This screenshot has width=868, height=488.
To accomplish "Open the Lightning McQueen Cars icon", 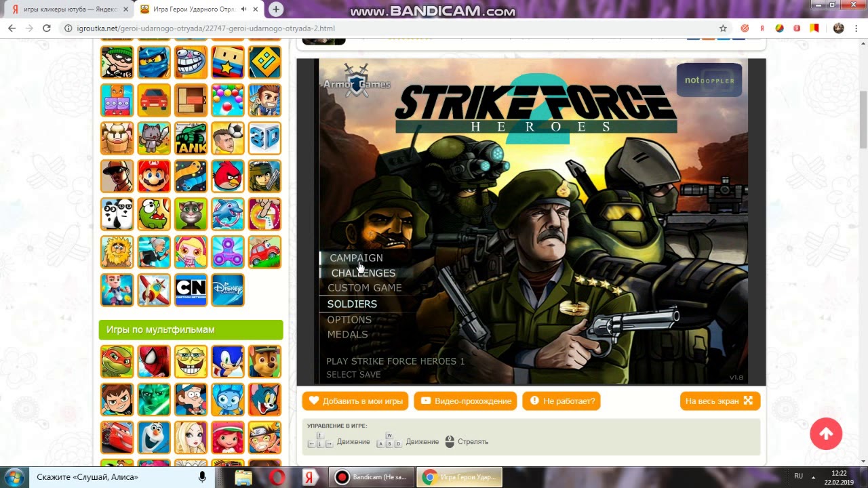I will [117, 437].
